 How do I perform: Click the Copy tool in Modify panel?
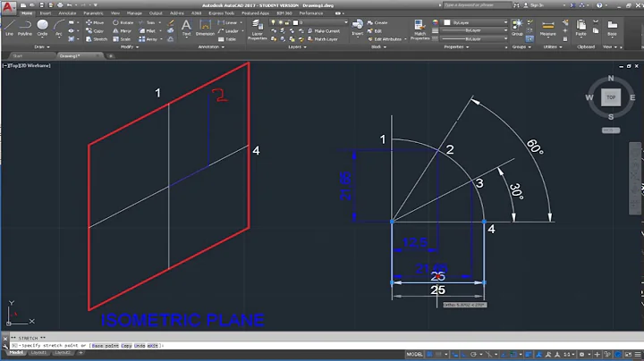pyautogui.click(x=95, y=30)
